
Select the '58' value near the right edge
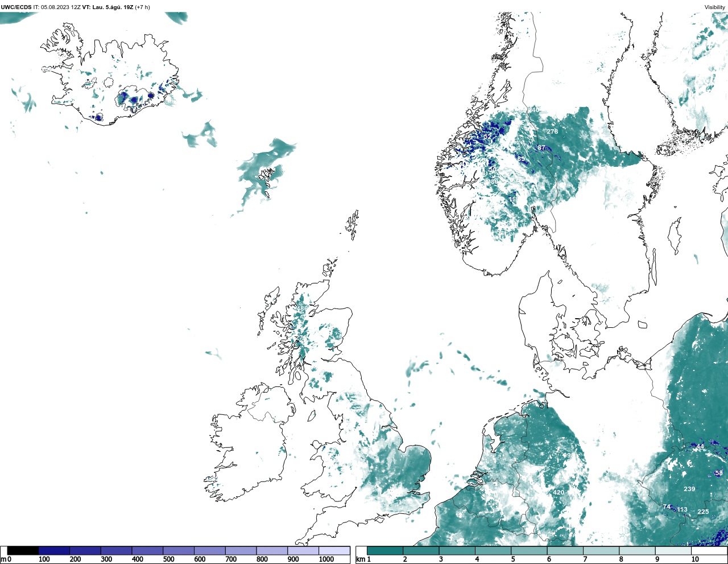[719, 474]
